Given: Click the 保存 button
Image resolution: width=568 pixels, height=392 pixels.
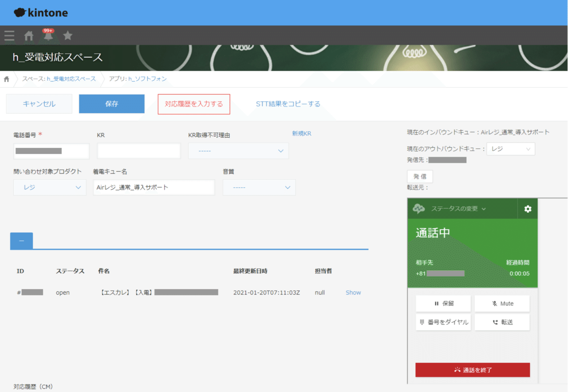Looking at the screenshot, I should click(x=112, y=104).
